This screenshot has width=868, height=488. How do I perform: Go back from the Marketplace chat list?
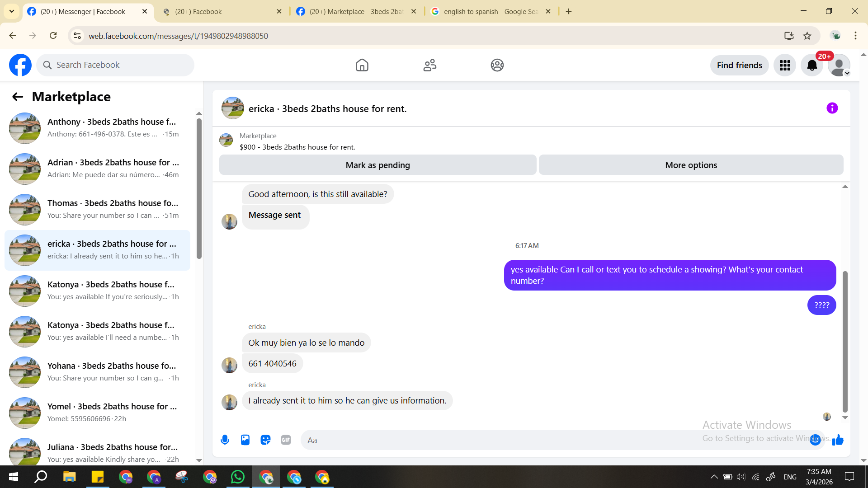[18, 97]
